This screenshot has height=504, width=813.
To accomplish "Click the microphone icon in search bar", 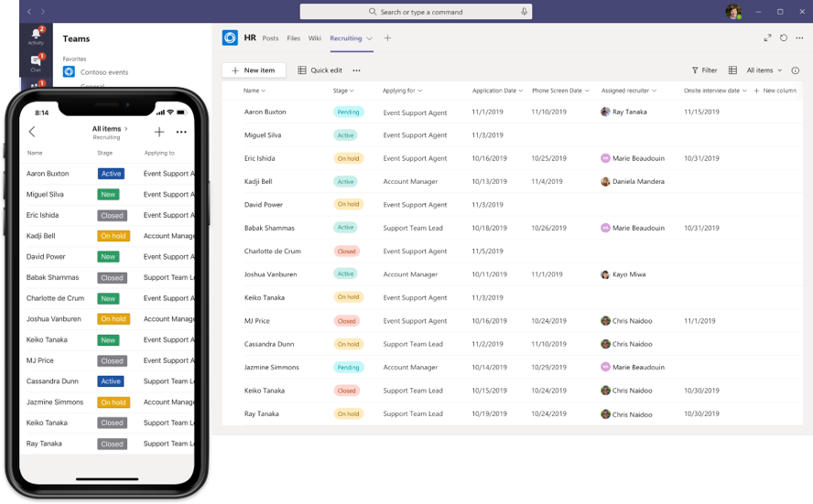I will [x=524, y=12].
